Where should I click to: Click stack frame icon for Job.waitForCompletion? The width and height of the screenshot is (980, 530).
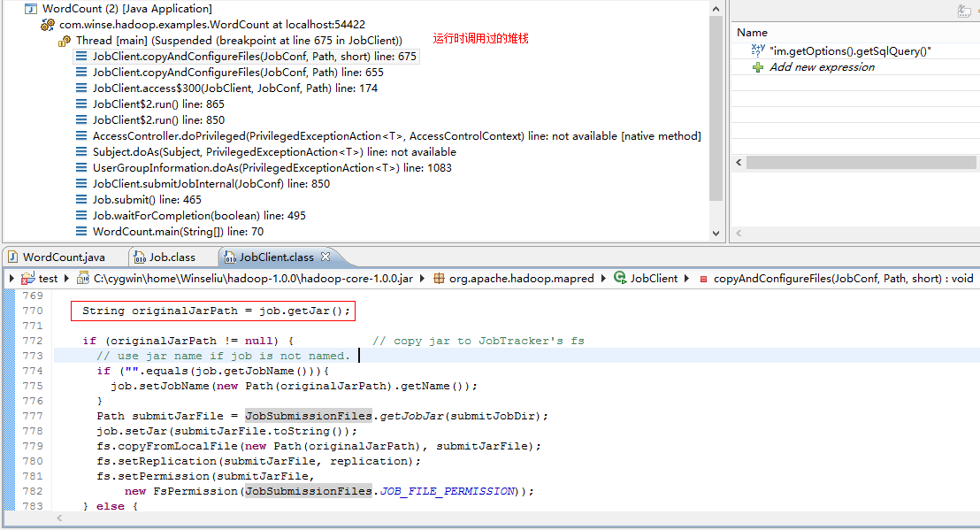point(81,216)
